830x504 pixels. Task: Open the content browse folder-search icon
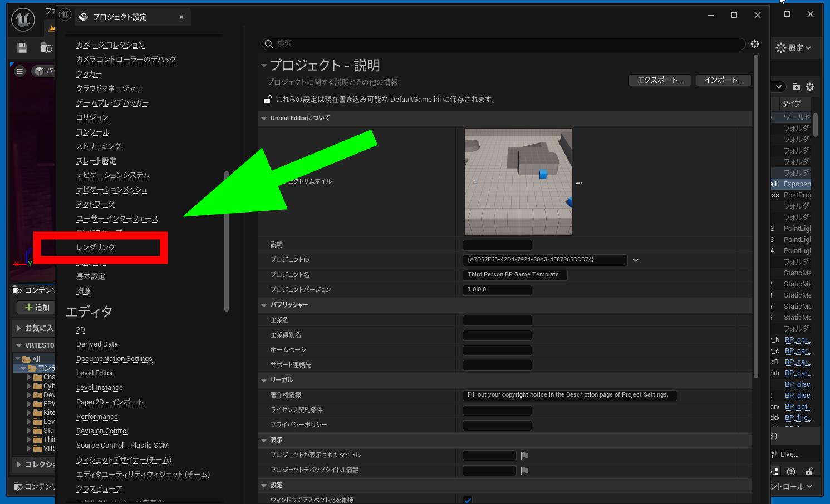47,48
